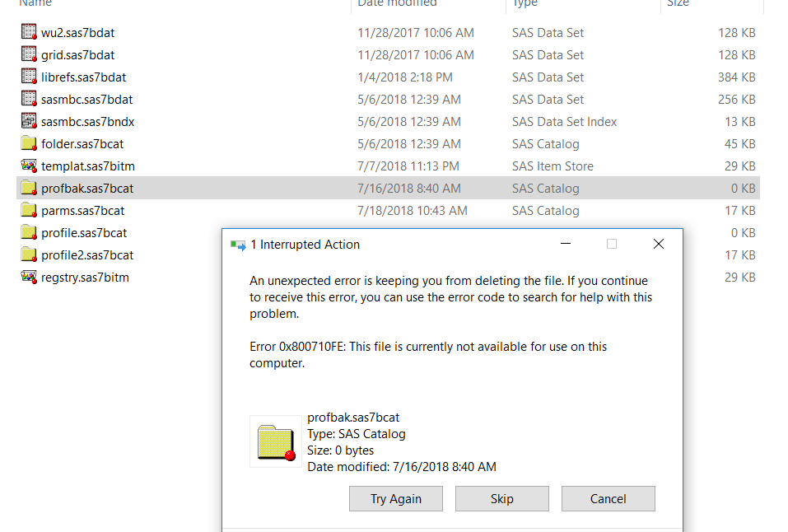Select the index icon beside sasmbc.sas7bndx

[x=28, y=121]
